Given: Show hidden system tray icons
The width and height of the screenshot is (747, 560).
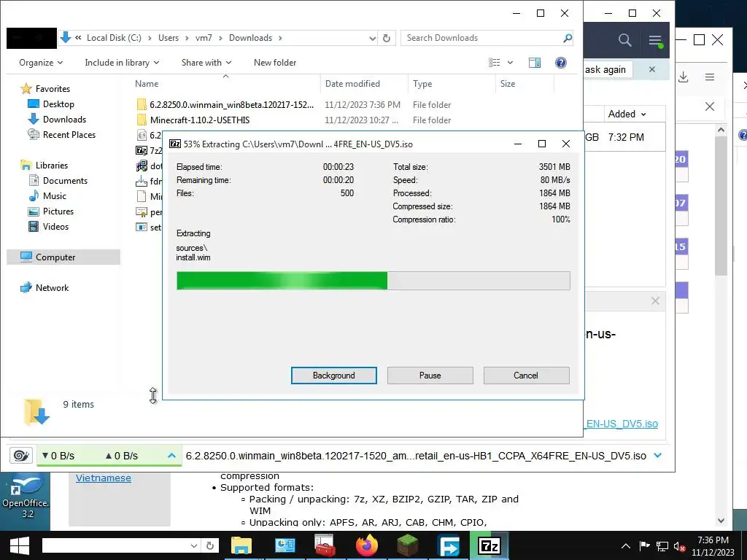Looking at the screenshot, I should click(626, 546).
